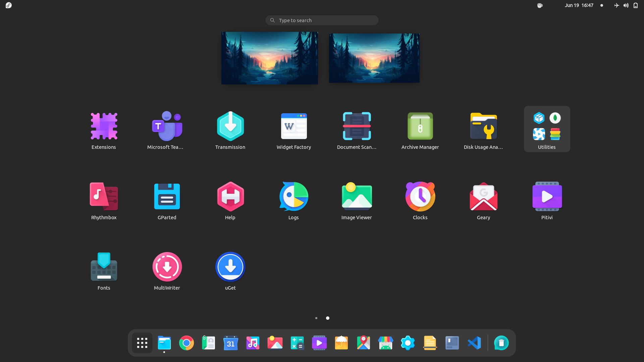
Task: Click the caffeine cup tray icon
Action: coord(540,5)
